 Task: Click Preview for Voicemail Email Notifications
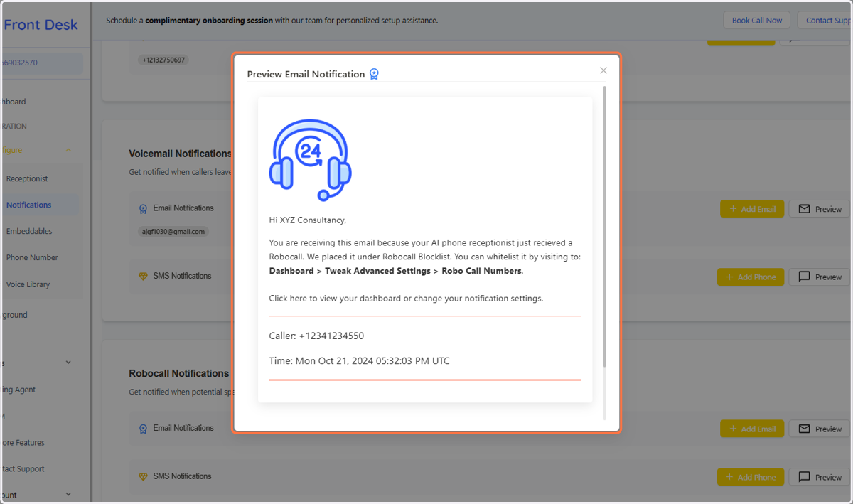(820, 209)
